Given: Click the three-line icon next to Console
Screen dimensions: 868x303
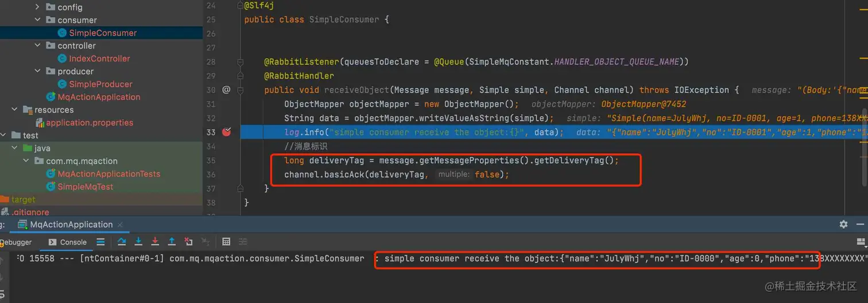Looking at the screenshot, I should click(100, 242).
